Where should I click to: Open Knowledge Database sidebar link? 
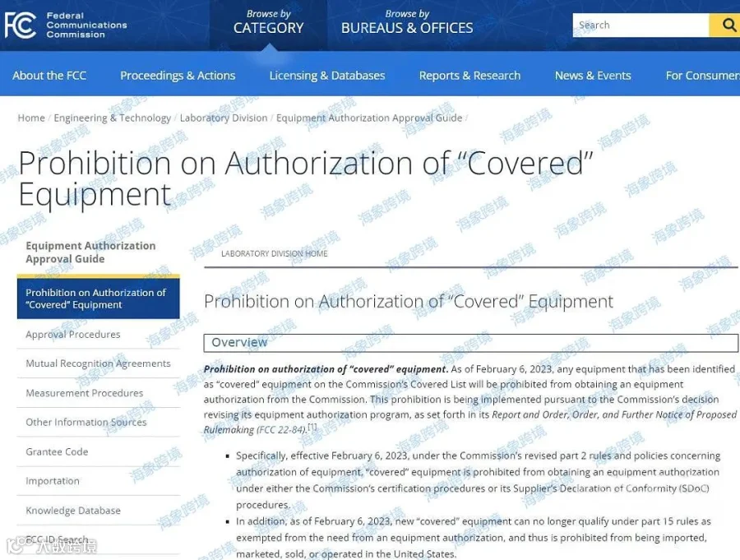pos(73,511)
